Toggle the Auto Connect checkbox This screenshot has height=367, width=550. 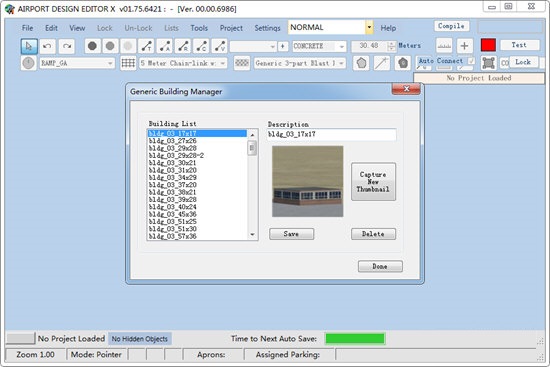point(471,61)
